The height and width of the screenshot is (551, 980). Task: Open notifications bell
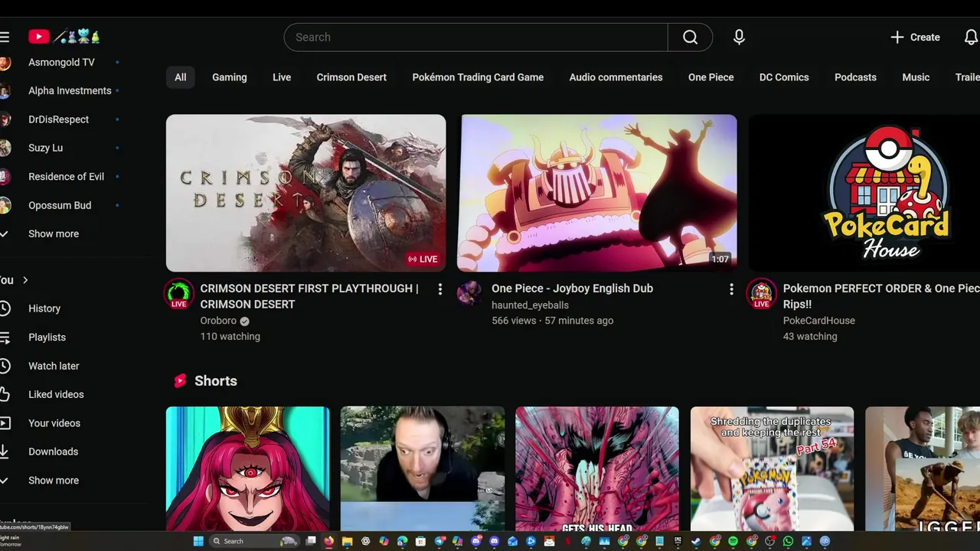[971, 37]
